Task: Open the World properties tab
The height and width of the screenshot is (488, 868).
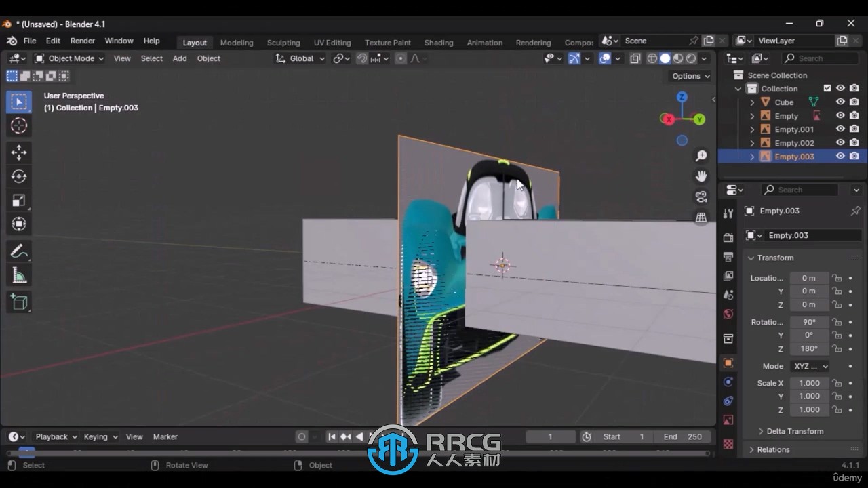Action: click(728, 314)
